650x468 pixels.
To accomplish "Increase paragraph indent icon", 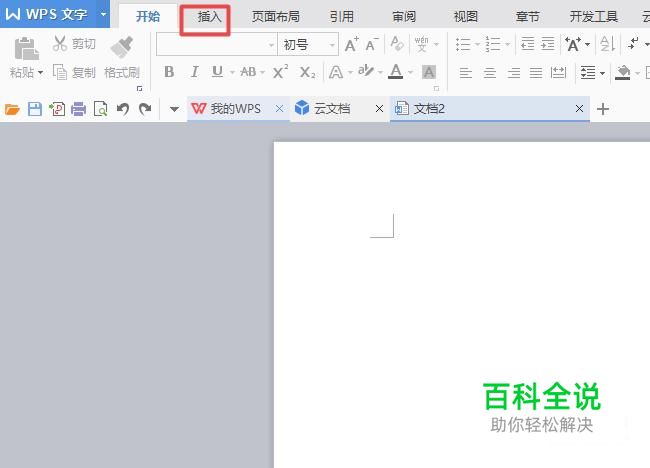I will pos(548,44).
